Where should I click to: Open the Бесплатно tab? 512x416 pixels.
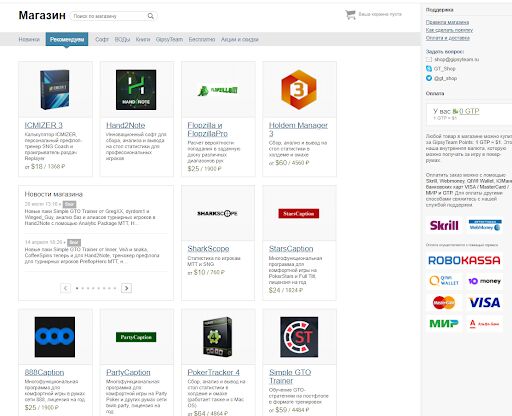point(202,39)
